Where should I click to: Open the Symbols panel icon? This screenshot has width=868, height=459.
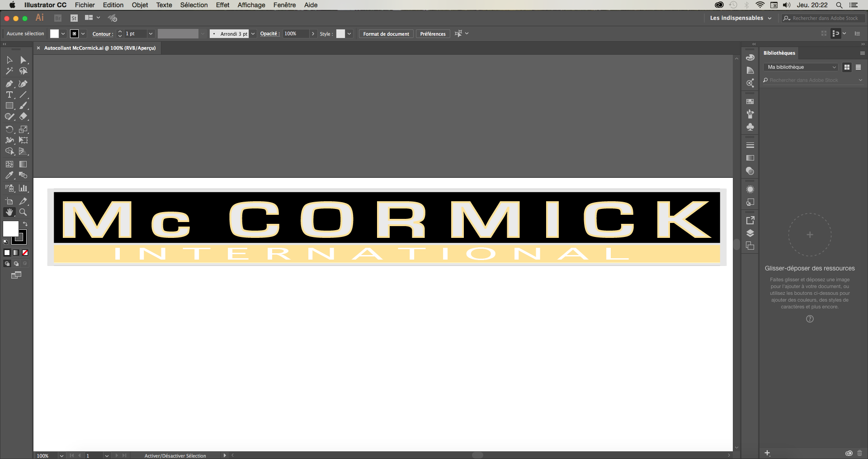750,127
